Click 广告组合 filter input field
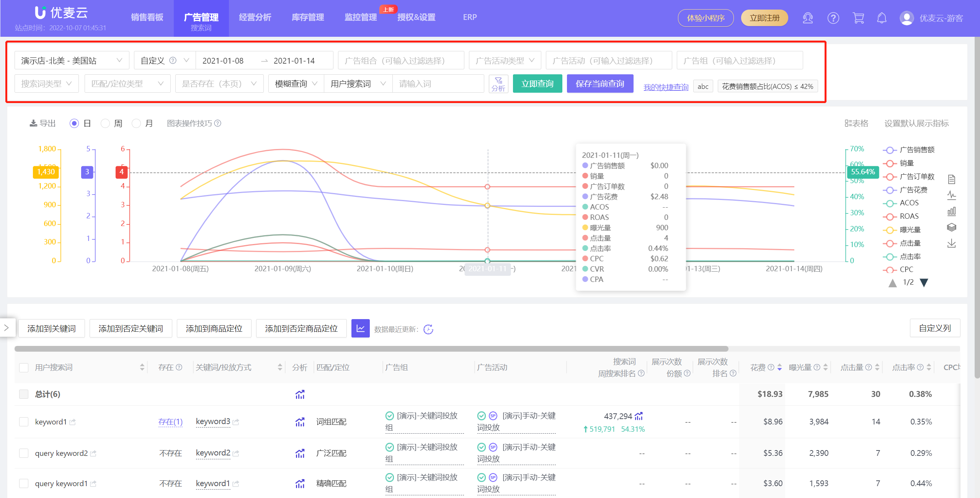Screen dimensions: 980x498 [x=401, y=61]
